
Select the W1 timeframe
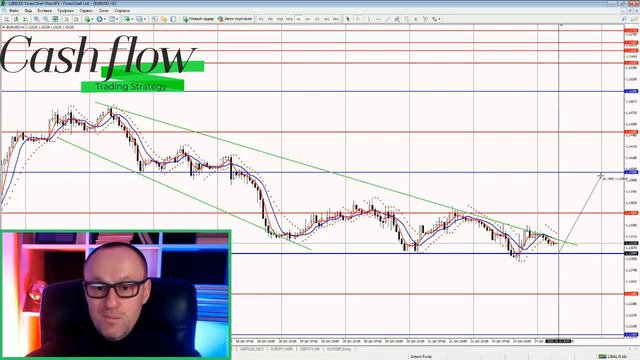pyautogui.click(x=327, y=19)
